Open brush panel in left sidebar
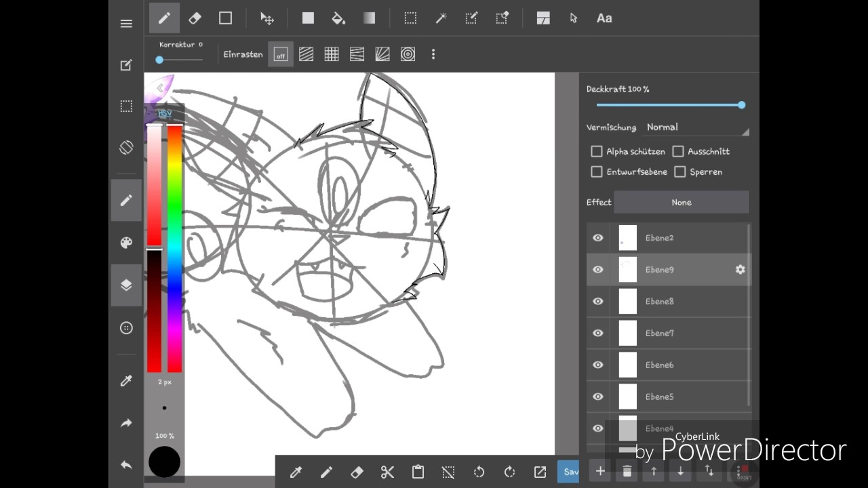The height and width of the screenshot is (488, 868). point(126,200)
